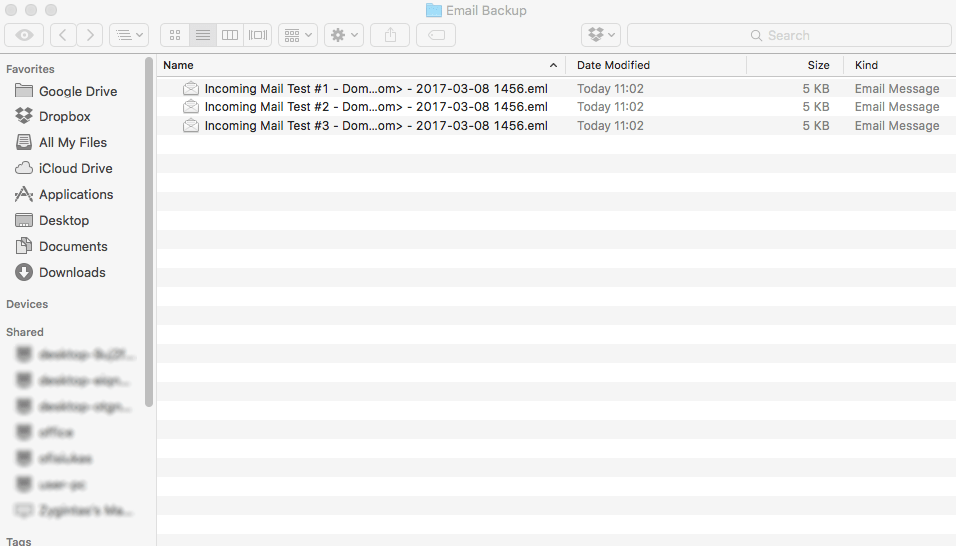
Task: Click the Edit Tags toolbar button
Action: (x=436, y=35)
